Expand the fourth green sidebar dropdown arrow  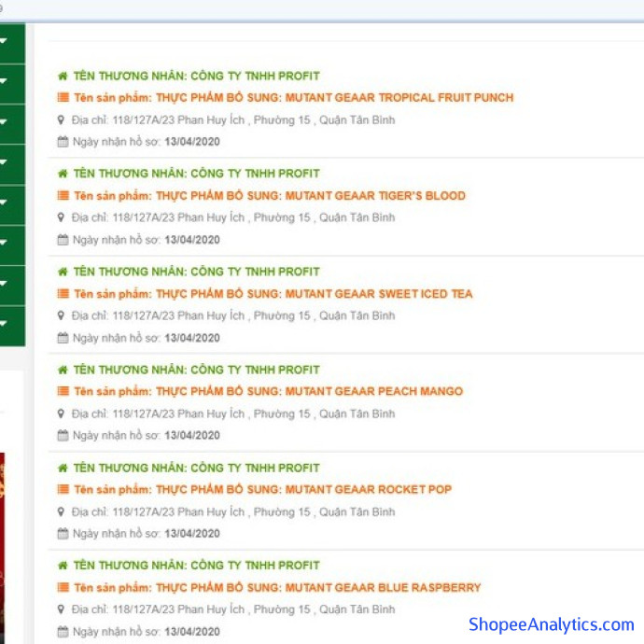pos(4,162)
